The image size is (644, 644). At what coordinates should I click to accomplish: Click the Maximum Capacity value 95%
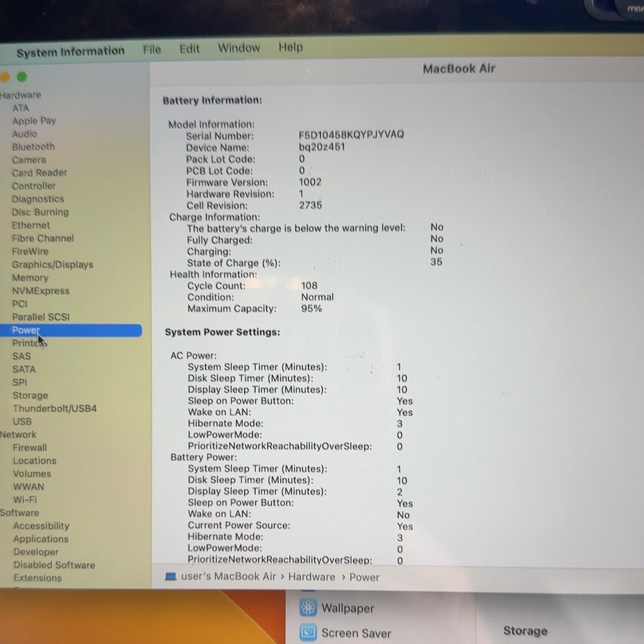click(x=311, y=308)
